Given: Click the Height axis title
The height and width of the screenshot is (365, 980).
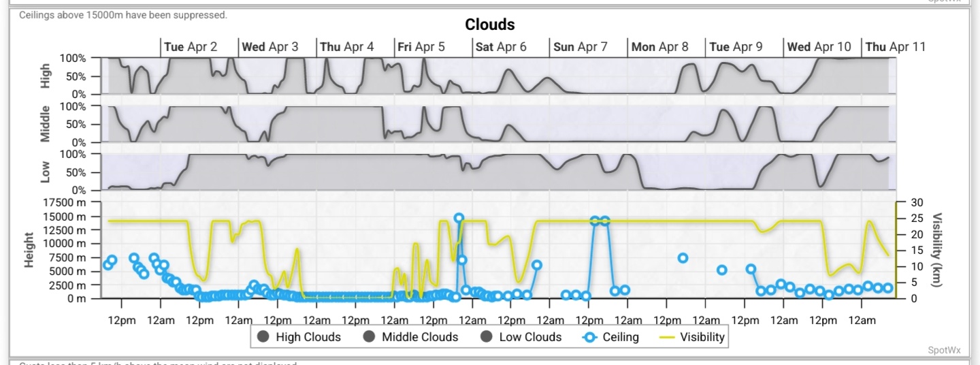Looking at the screenshot, I should coord(29,250).
